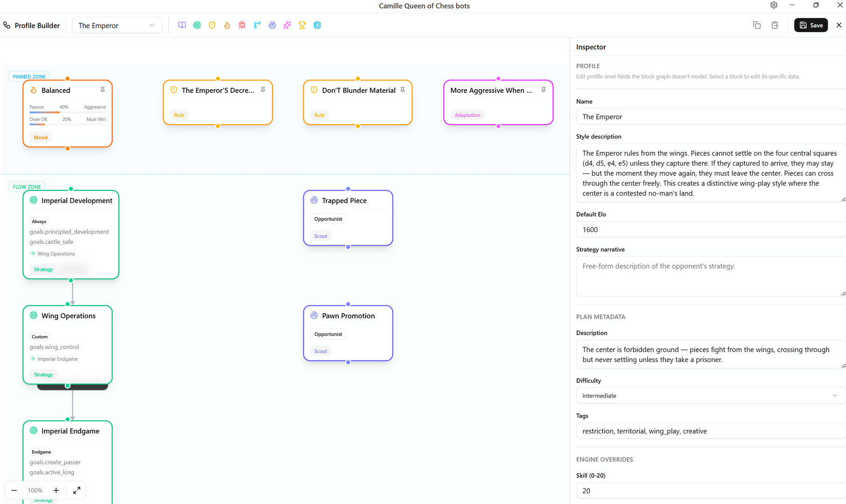Click the yellow shield rule icon in toolbar
This screenshot has width=846, height=504.
212,25
